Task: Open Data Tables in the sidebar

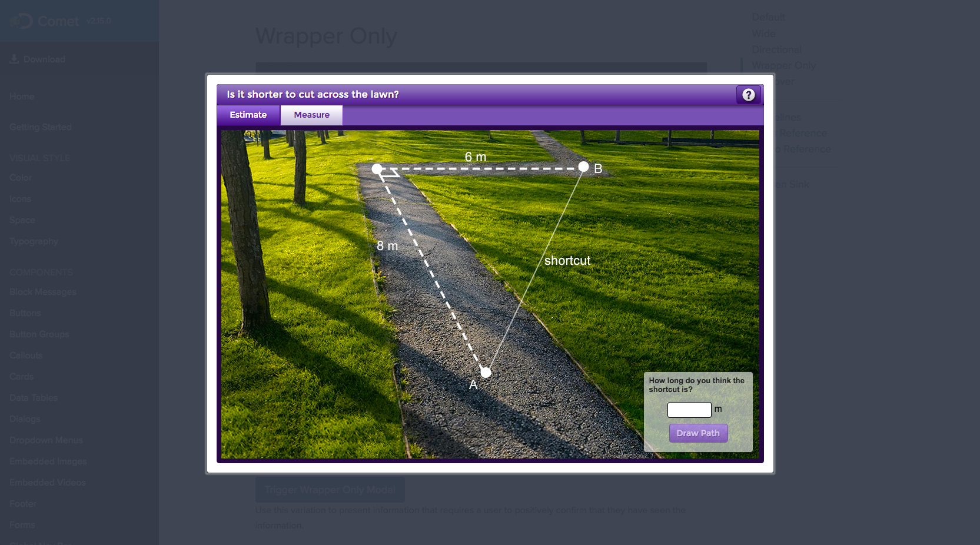Action: point(34,398)
